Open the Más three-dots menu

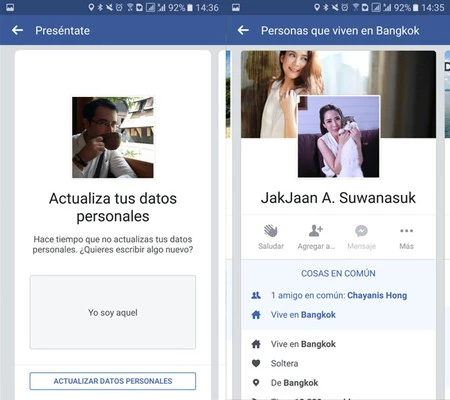(x=406, y=231)
